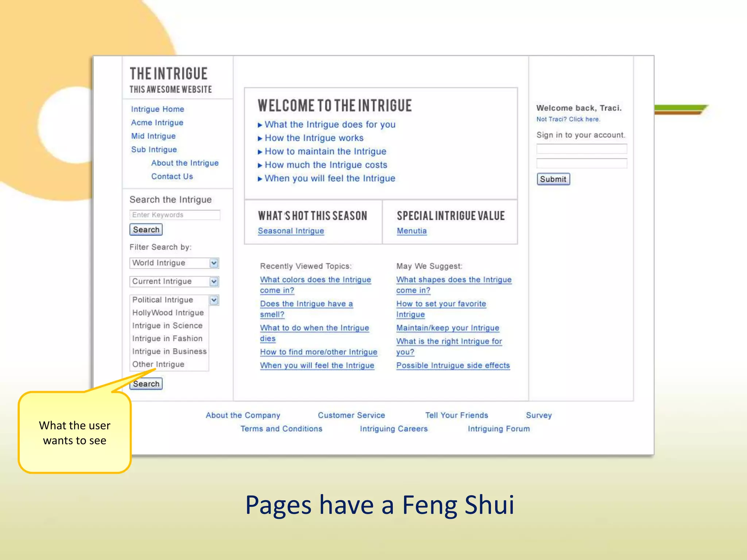The width and height of the screenshot is (747, 560).
Task: Open What the Intrigue does for you
Action: click(330, 124)
